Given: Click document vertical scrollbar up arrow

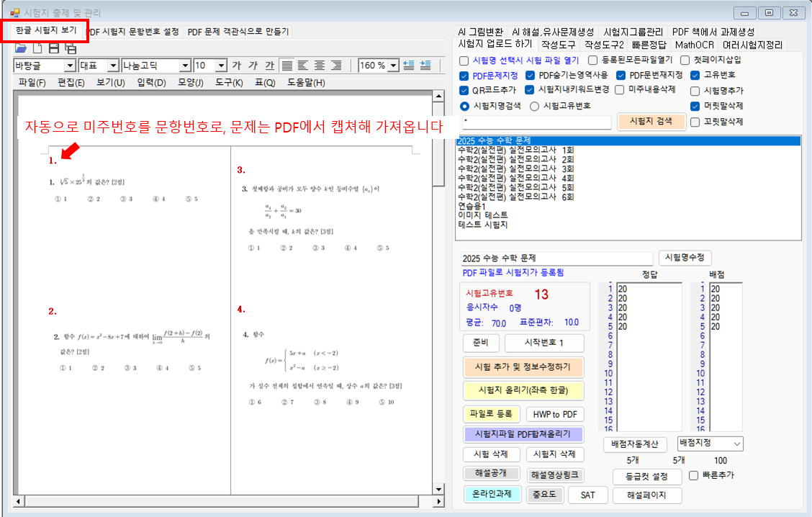Looking at the screenshot, I should point(438,96).
